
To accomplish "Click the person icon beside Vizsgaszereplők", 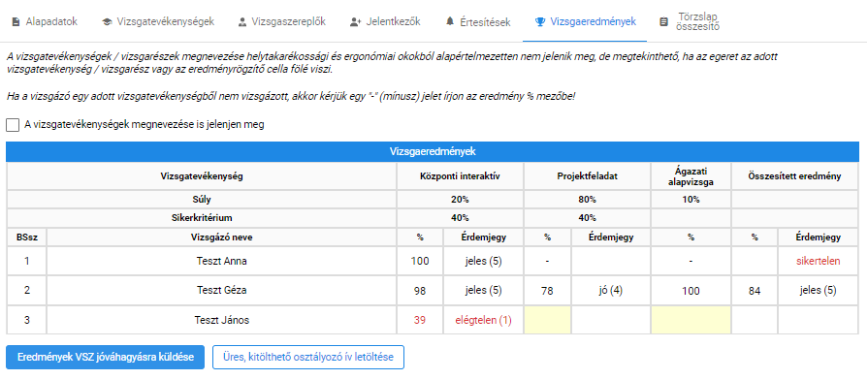I will click(x=241, y=22).
